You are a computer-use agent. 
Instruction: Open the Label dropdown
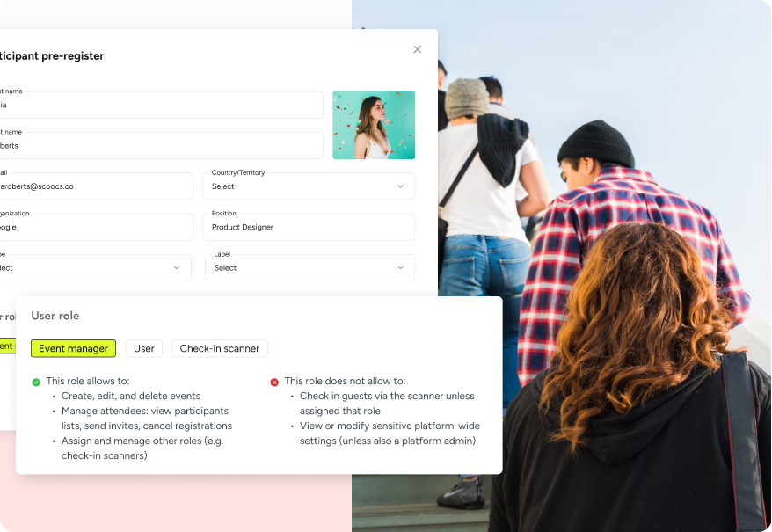click(x=310, y=267)
